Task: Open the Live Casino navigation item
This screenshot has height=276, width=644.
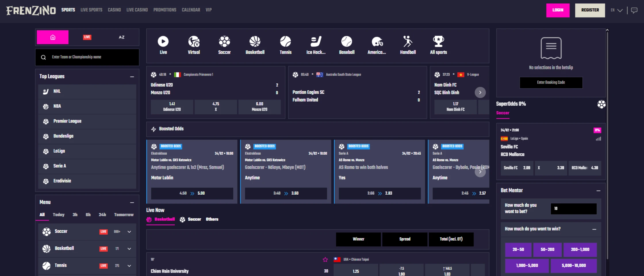Action: pos(137,10)
